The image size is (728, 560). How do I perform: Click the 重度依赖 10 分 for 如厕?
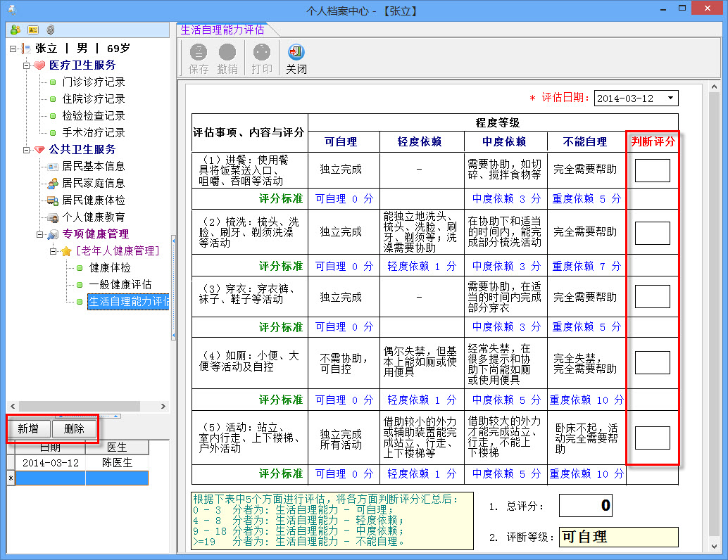pyautogui.click(x=586, y=400)
